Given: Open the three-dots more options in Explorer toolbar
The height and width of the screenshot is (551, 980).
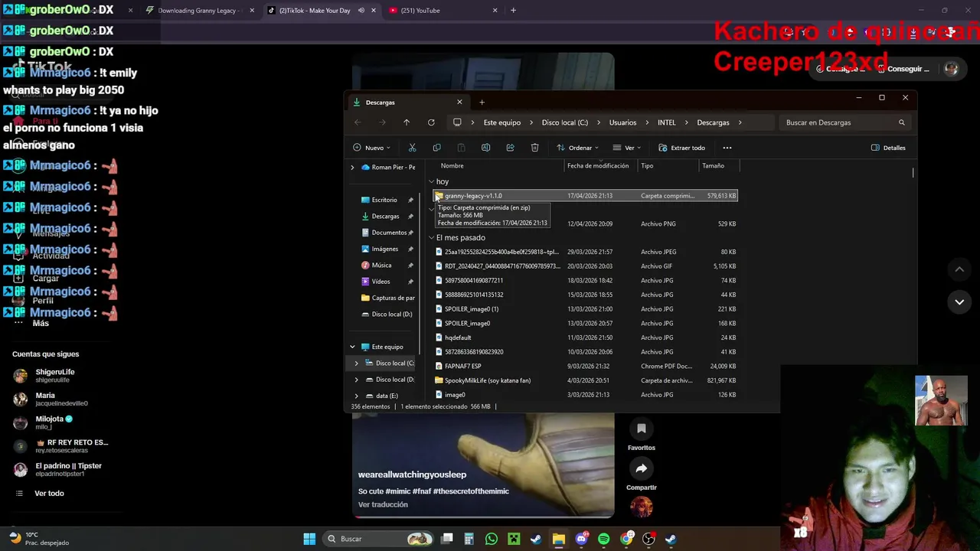Looking at the screenshot, I should [727, 148].
